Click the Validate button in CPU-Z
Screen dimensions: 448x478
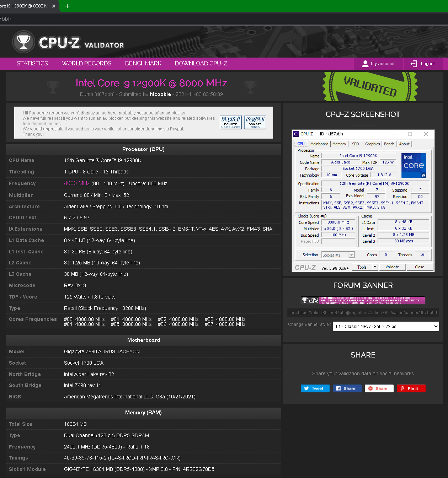pyautogui.click(x=392, y=267)
